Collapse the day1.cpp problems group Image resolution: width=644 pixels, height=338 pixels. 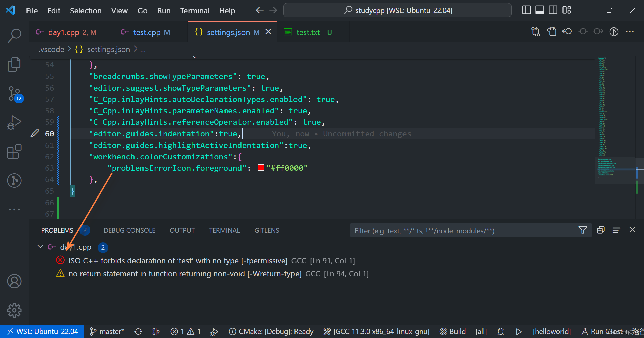click(x=40, y=247)
